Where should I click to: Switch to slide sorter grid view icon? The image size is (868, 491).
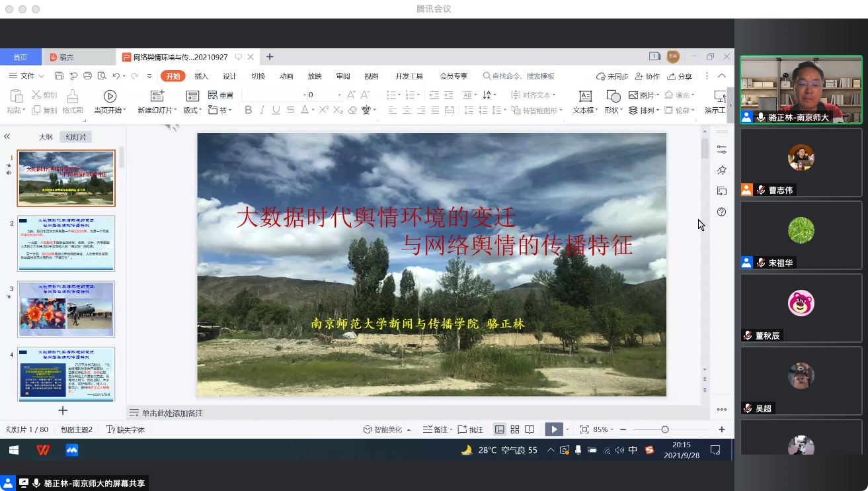tap(515, 429)
